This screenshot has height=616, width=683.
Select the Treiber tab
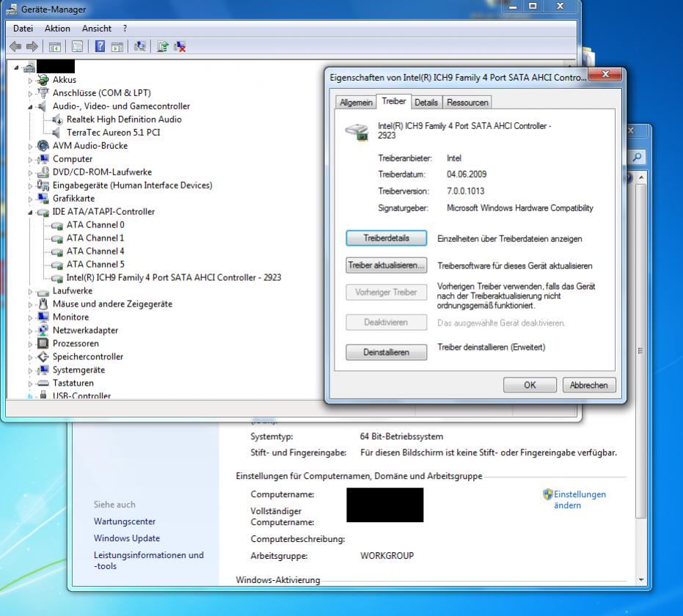pos(394,101)
